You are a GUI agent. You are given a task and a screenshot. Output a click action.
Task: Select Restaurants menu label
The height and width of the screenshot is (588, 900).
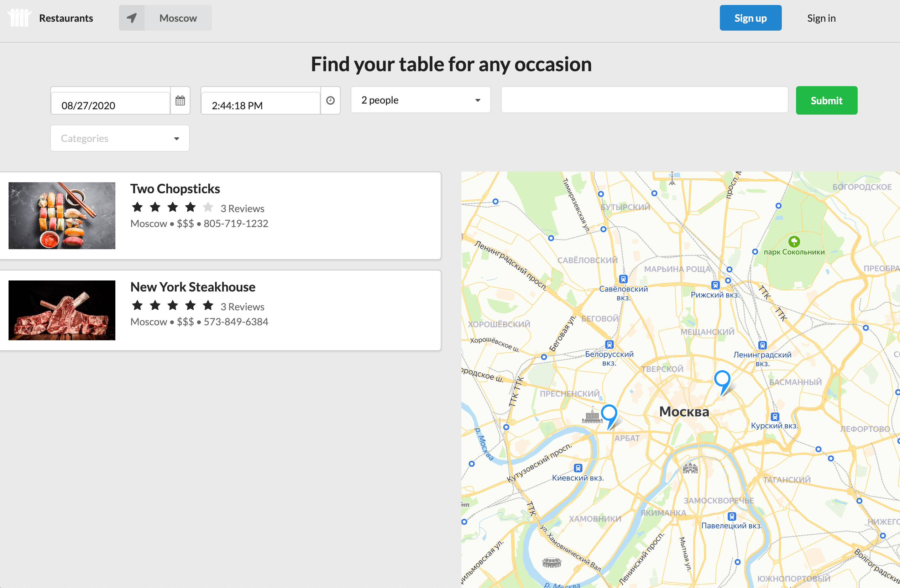point(66,18)
